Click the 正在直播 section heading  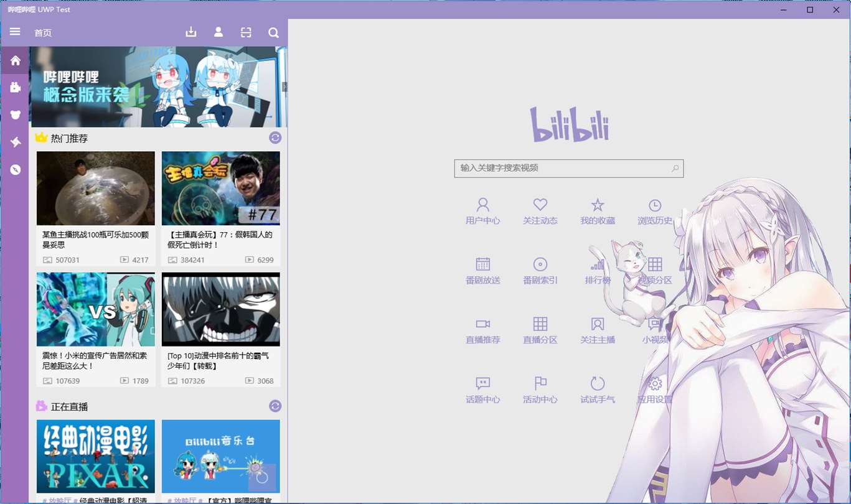(x=69, y=406)
